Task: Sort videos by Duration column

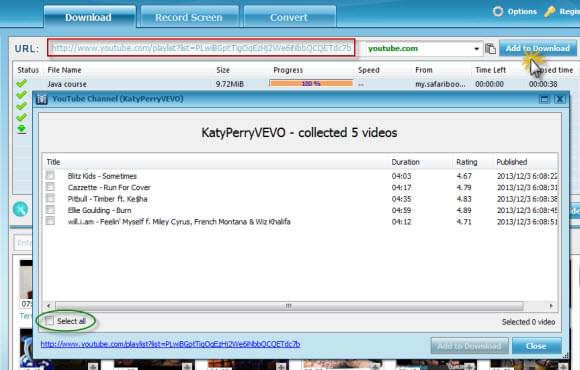Action: [405, 162]
